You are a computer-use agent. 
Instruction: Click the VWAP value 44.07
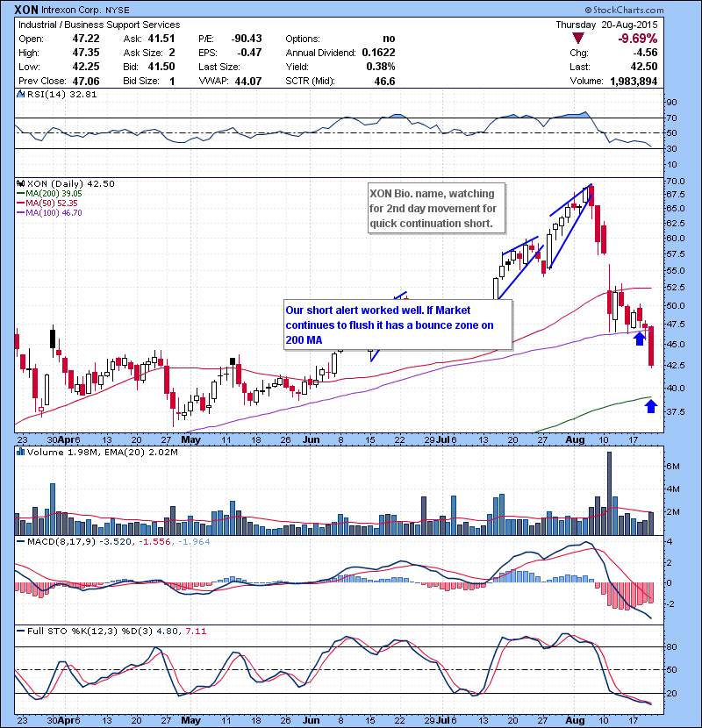tap(248, 81)
